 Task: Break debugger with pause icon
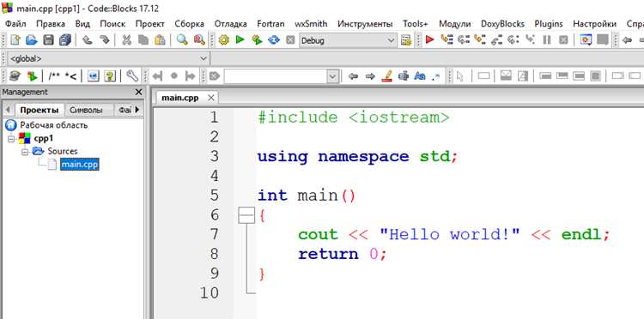tap(547, 39)
